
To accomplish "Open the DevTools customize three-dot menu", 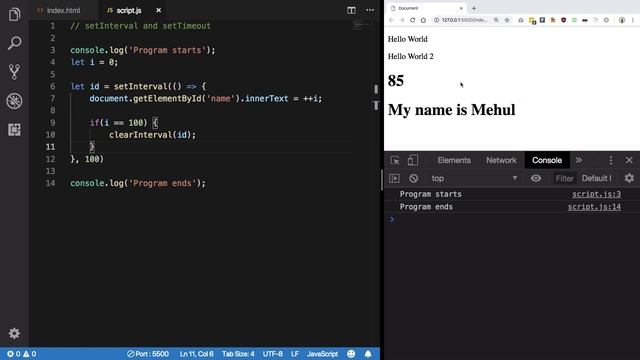I will click(611, 160).
